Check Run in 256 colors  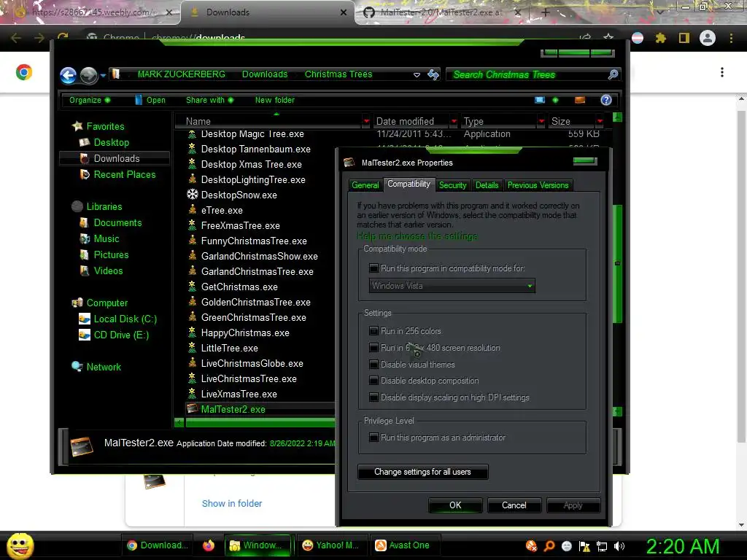pyautogui.click(x=374, y=330)
